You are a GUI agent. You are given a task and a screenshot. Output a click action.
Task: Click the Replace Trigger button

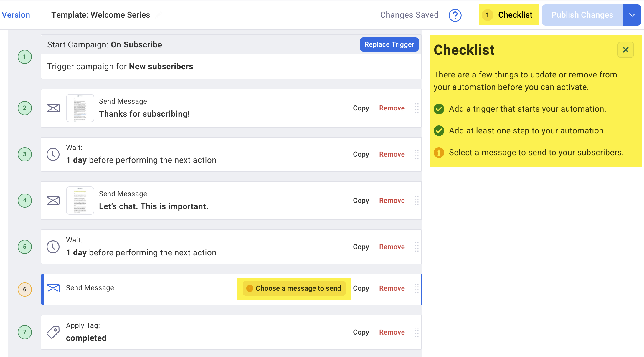click(389, 44)
